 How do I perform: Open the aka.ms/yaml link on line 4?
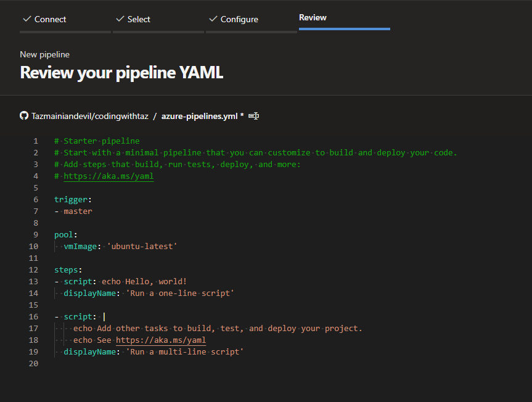(x=108, y=176)
